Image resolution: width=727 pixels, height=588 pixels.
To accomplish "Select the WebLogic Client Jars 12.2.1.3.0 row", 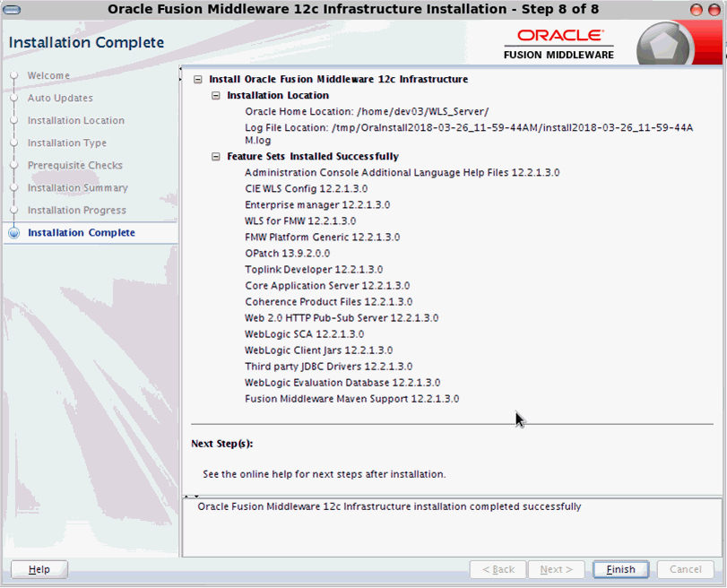I will pos(318,351).
